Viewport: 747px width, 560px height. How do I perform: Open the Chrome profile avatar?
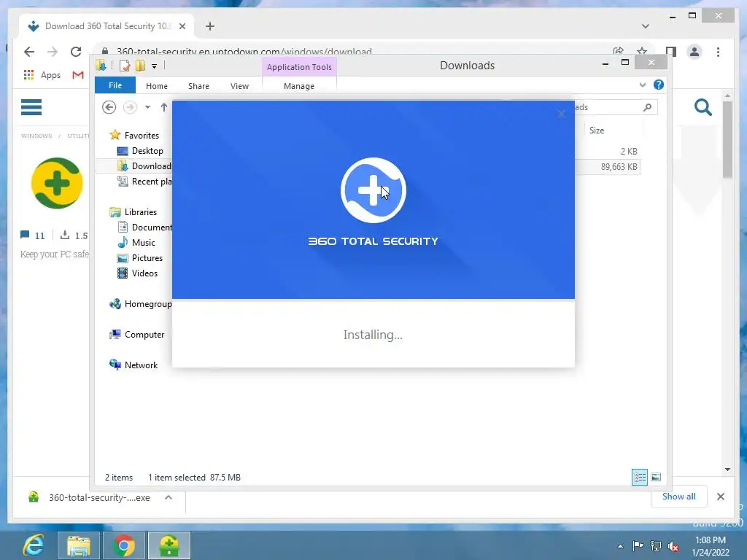(694, 52)
